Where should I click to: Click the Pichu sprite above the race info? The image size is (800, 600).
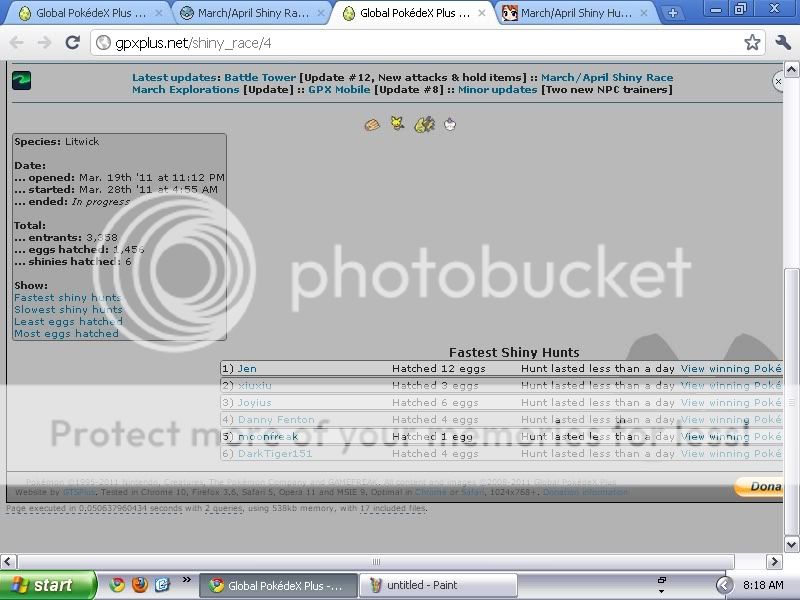[x=395, y=122]
